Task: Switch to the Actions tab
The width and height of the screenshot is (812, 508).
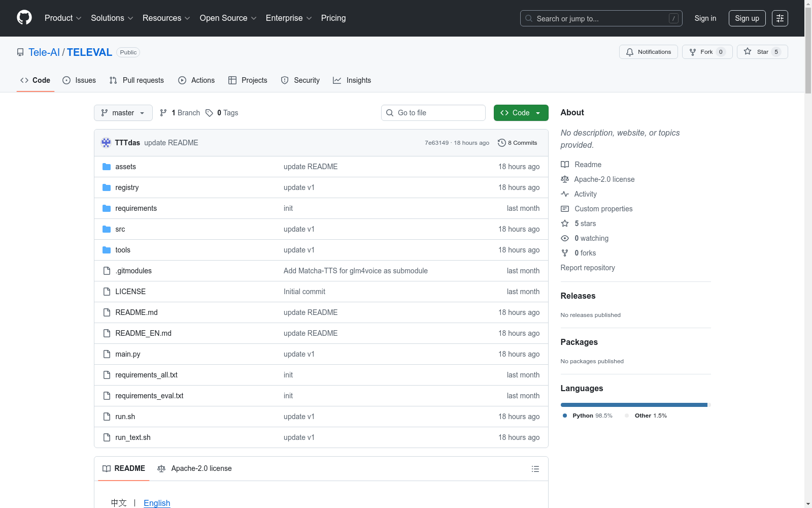Action: (196, 80)
